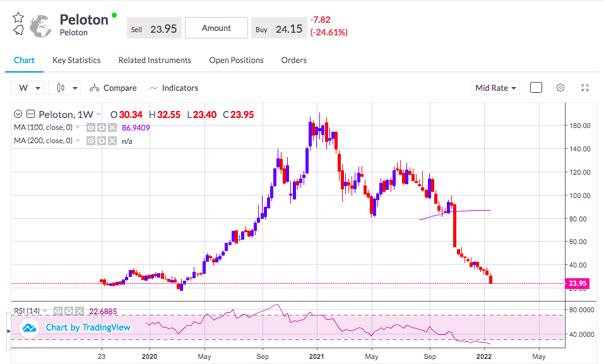Collapse the indicator legend with minus box
The width and height of the screenshot is (604, 364).
pos(31,114)
